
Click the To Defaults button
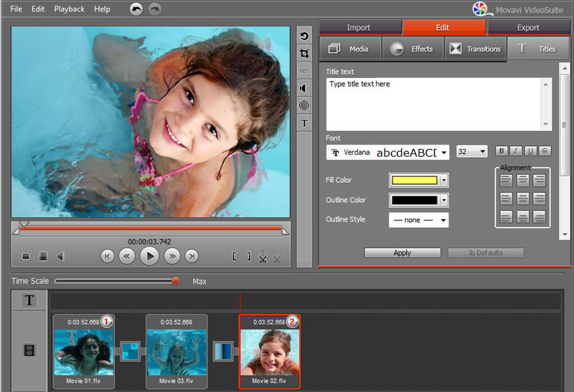click(486, 253)
